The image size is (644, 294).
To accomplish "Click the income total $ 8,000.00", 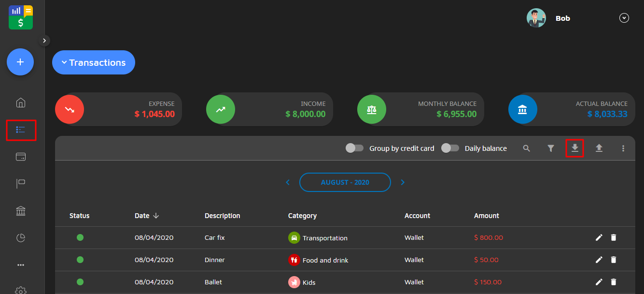I will pos(306,114).
